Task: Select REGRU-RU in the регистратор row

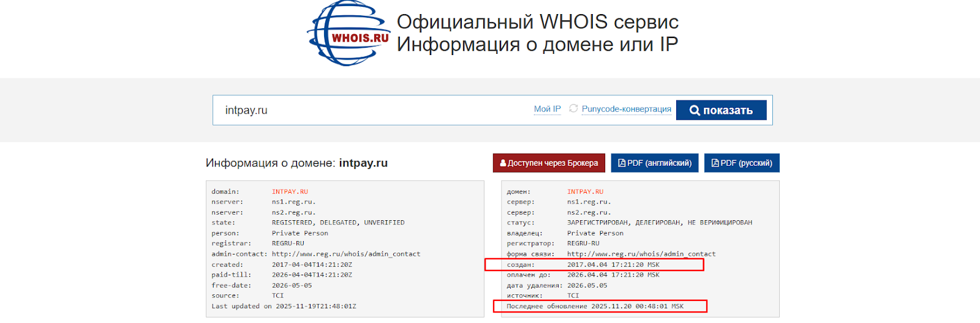Action: click(x=583, y=243)
